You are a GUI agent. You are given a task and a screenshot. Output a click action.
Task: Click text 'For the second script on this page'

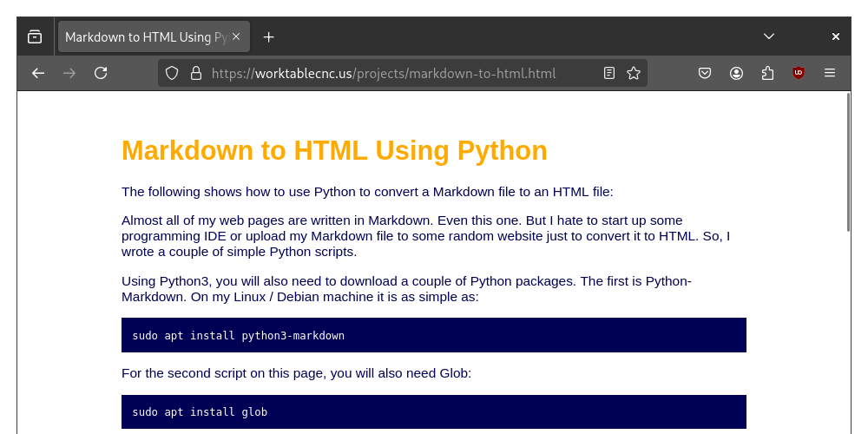click(296, 373)
